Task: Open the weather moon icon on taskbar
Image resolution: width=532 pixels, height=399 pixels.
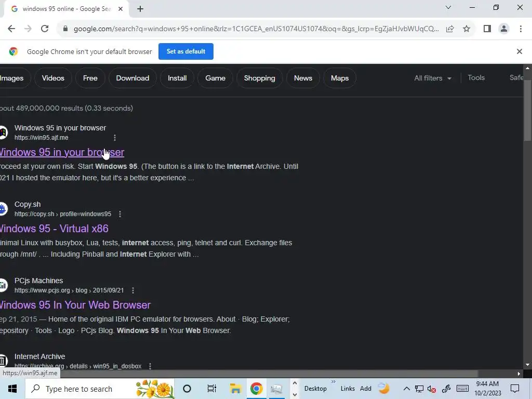Action: coord(384,388)
